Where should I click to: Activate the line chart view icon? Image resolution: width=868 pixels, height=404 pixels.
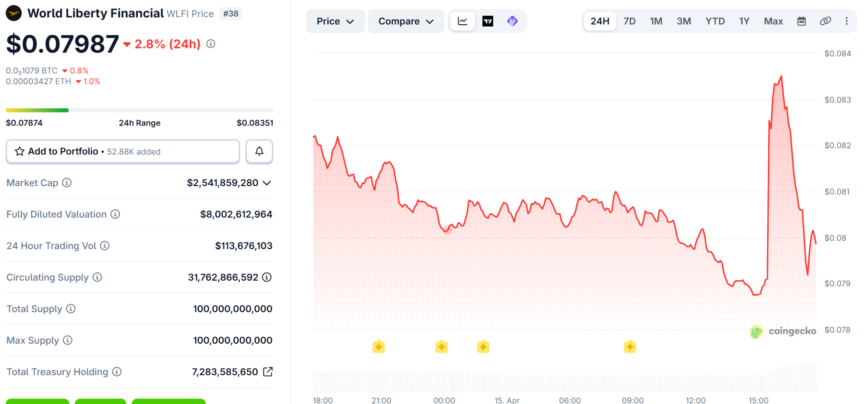tap(462, 21)
